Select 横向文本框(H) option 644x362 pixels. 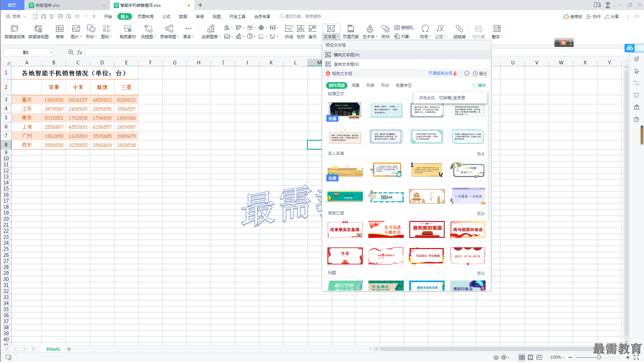point(407,55)
